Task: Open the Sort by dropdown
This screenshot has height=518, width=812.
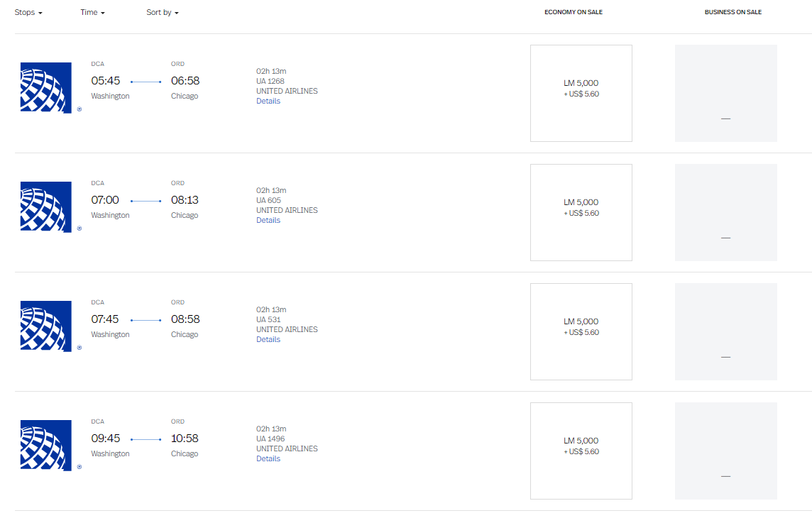Action: [163, 13]
